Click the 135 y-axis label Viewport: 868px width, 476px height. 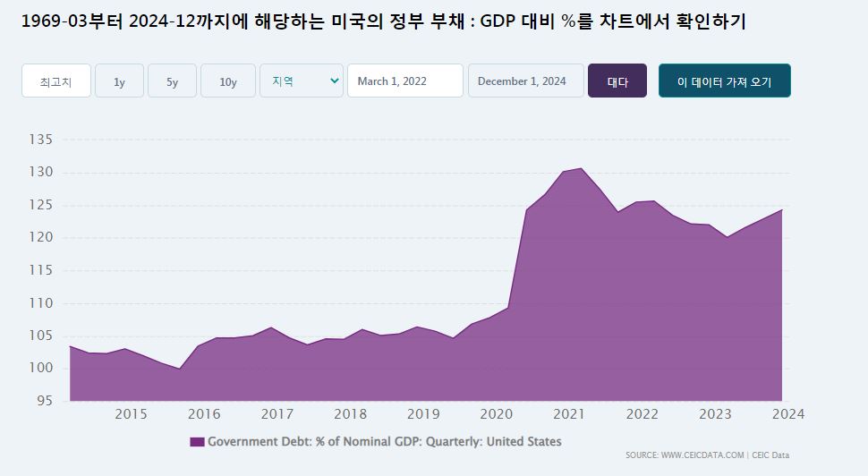point(41,140)
